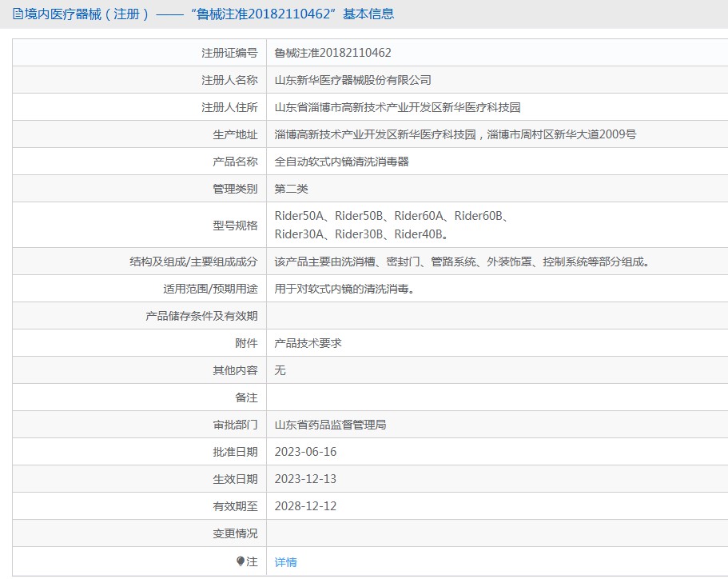This screenshot has width=728, height=579.
Task: Click approval date 2023-06-16
Action: 305,452
